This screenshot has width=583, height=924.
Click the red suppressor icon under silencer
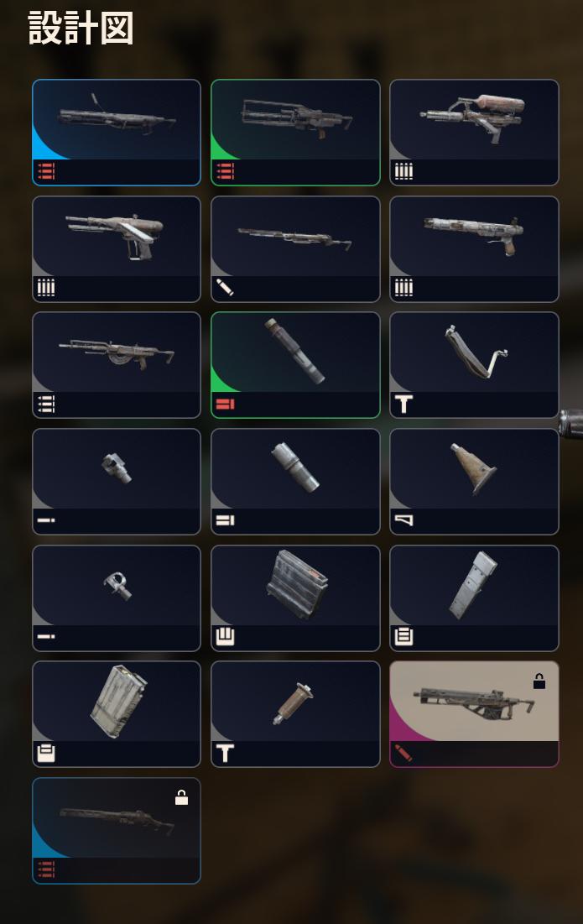(x=226, y=405)
